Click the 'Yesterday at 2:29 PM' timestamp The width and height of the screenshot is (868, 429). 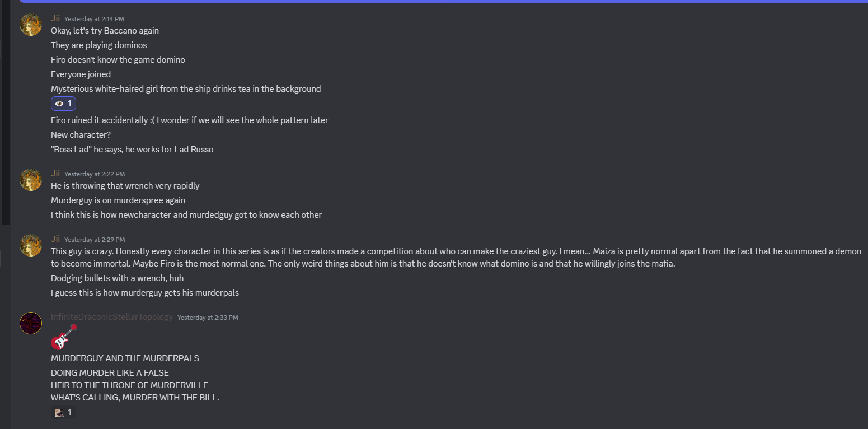(95, 240)
